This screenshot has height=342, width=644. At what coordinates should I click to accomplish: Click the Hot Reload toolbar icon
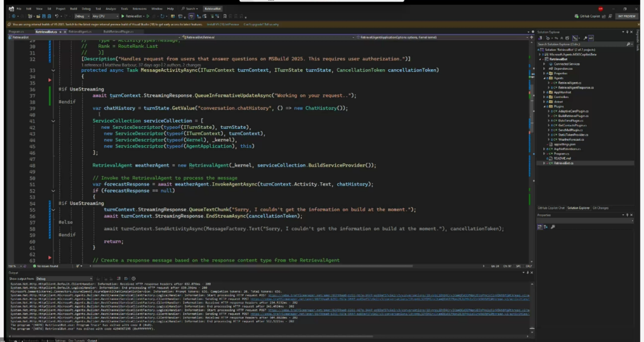[x=162, y=16]
